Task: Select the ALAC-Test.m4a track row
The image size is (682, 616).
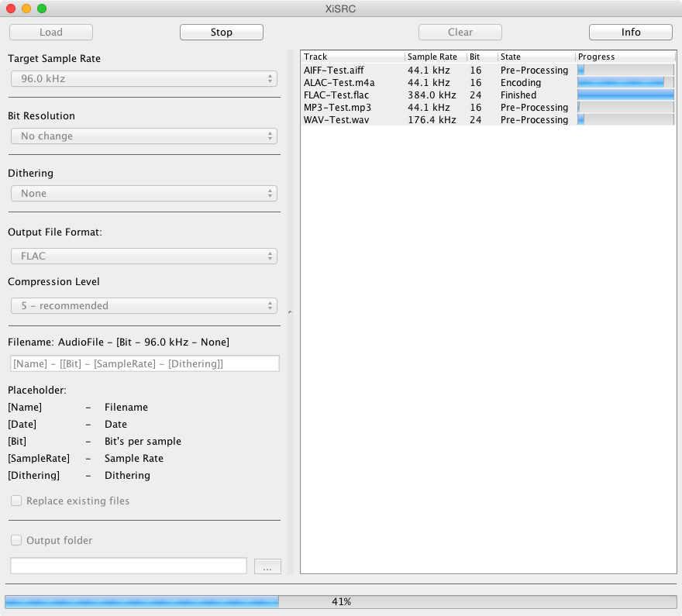Action: pos(488,83)
